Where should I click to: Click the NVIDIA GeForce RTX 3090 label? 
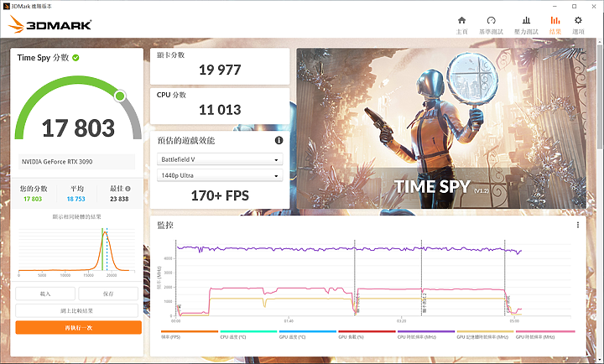tap(57, 162)
